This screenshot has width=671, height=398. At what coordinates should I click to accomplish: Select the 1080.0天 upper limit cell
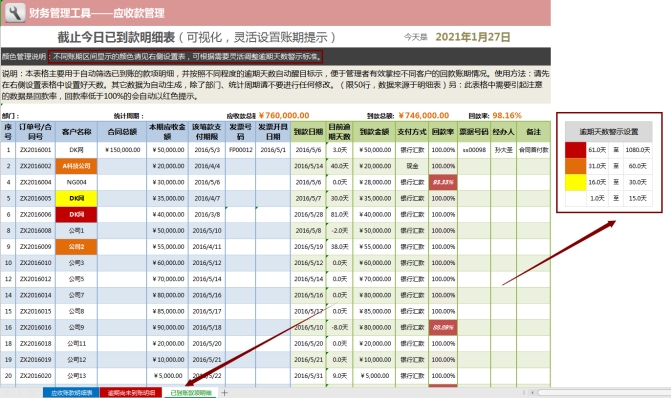tap(638, 150)
